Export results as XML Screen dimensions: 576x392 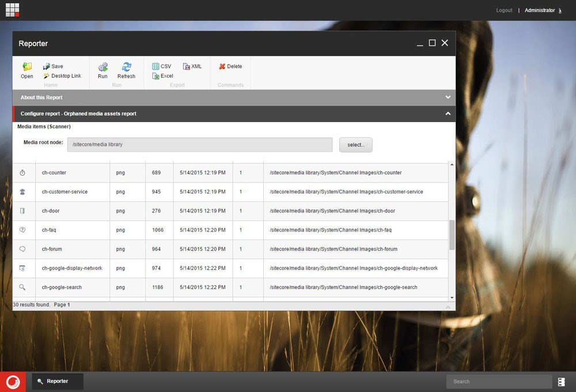(192, 66)
